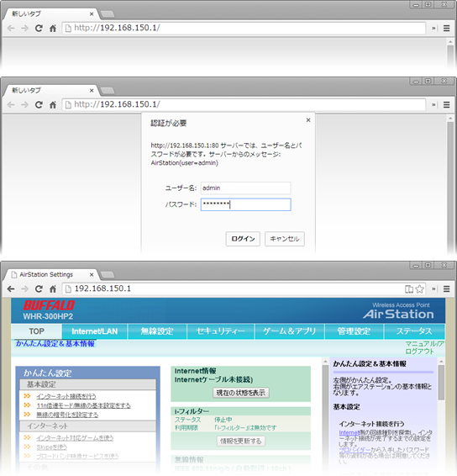Click home icon in top browser window

click(53, 29)
